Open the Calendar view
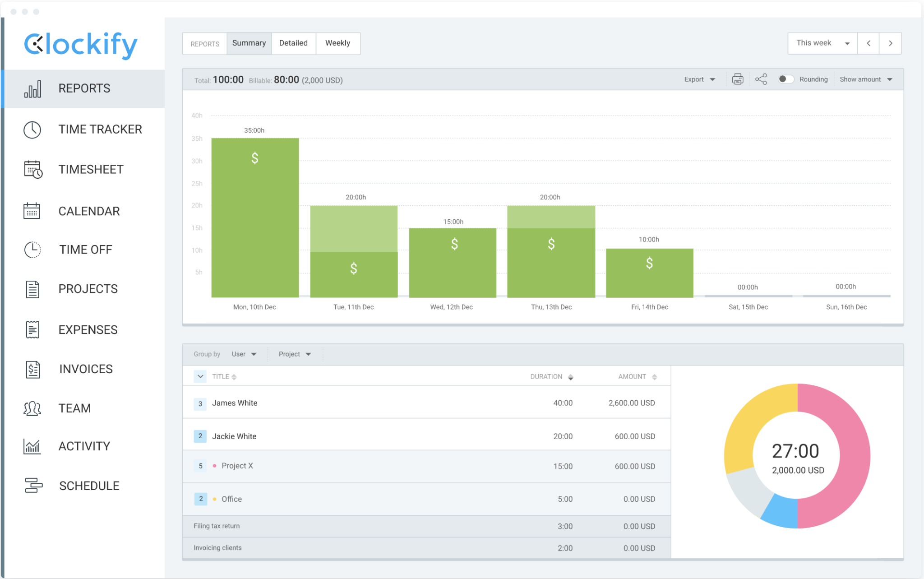The image size is (924, 579). 89,211
